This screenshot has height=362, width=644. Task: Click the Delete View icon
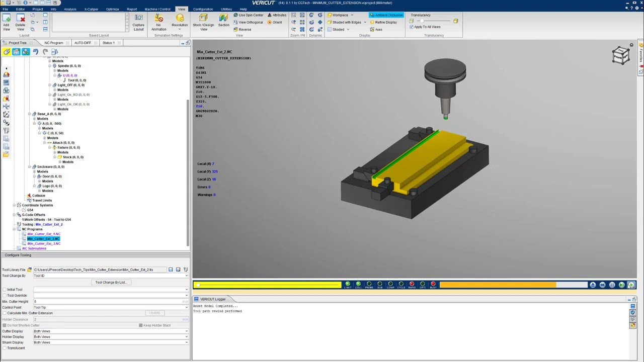click(20, 22)
